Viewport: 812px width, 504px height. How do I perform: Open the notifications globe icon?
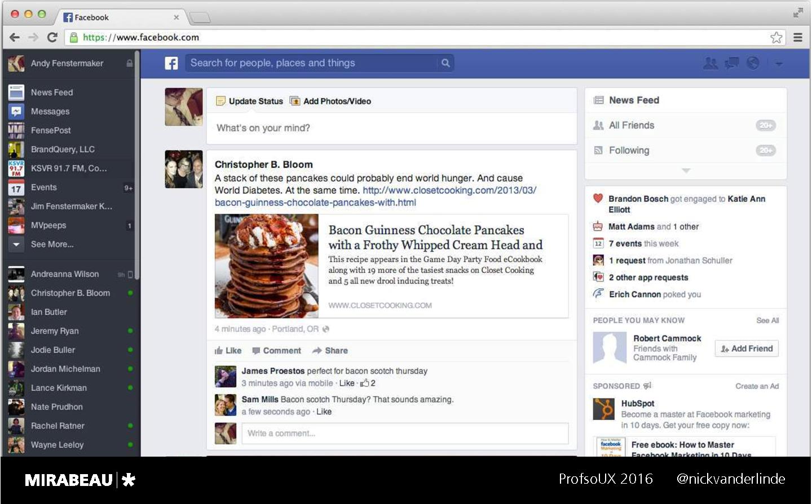[753, 63]
